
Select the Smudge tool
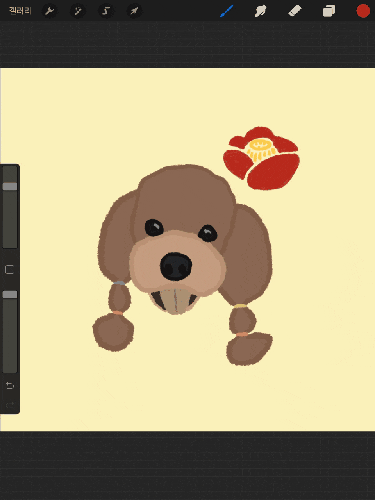pos(260,11)
